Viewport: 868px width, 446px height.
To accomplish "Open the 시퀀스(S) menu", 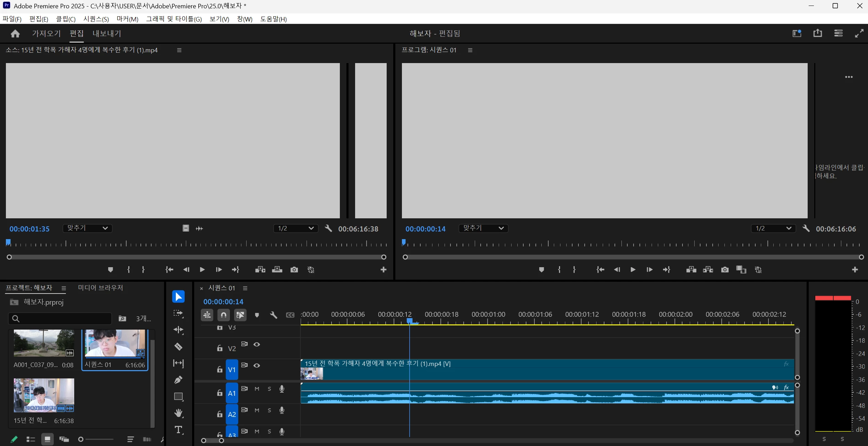I will pyautogui.click(x=96, y=19).
